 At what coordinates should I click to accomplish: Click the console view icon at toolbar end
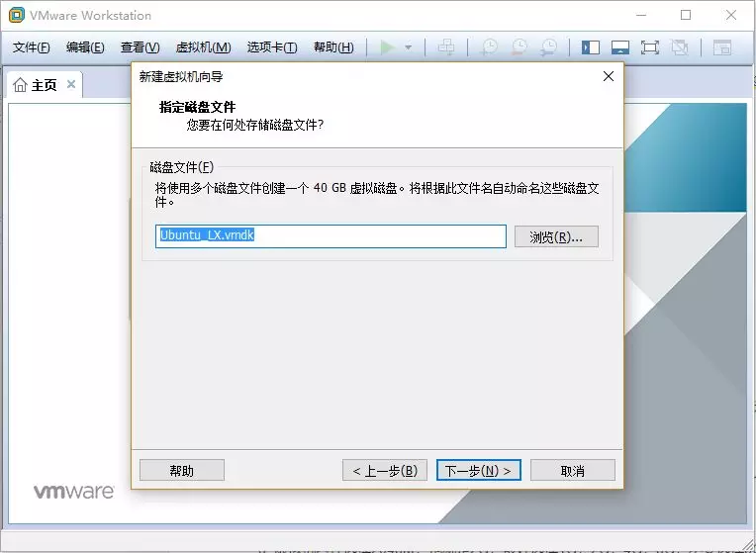pyautogui.click(x=722, y=47)
